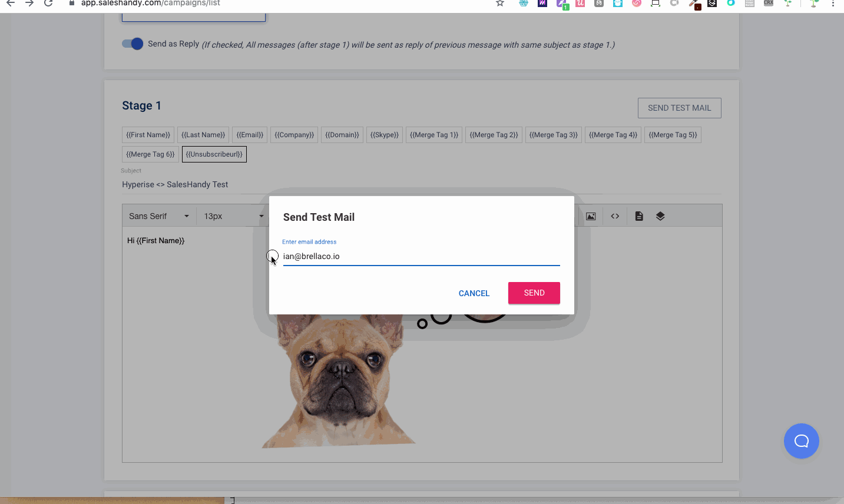The image size is (844, 504).
Task: Insert the {{Merge Tag 2}} tag
Action: coord(494,135)
